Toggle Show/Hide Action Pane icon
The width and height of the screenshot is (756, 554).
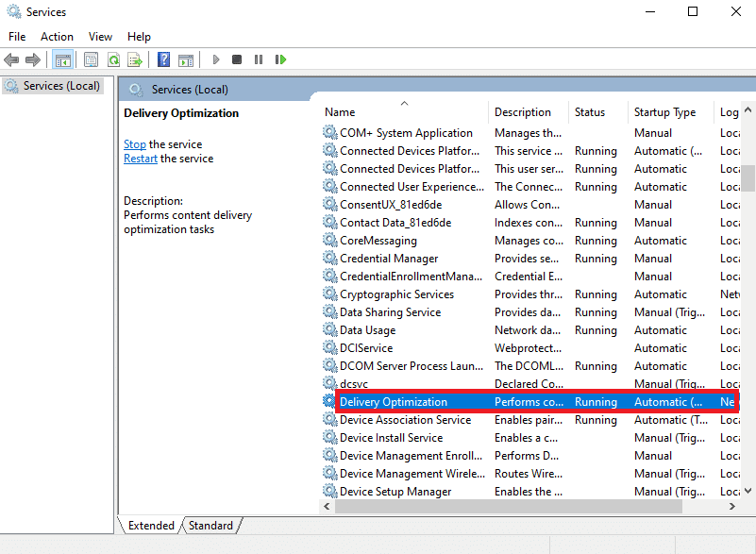[186, 59]
